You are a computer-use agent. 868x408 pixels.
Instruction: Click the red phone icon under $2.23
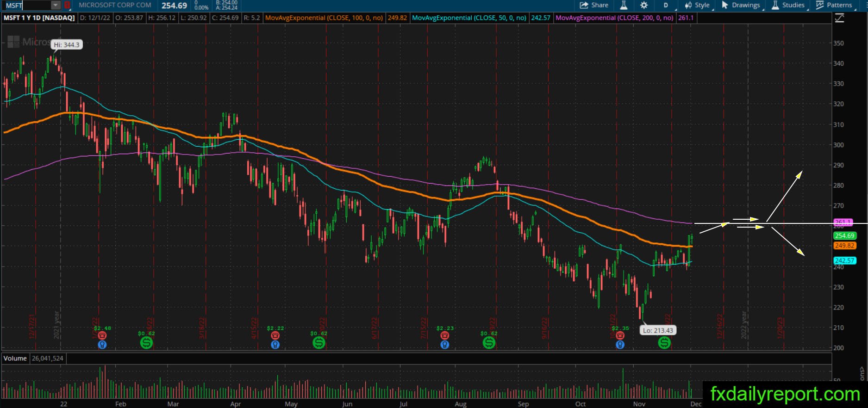(444, 335)
